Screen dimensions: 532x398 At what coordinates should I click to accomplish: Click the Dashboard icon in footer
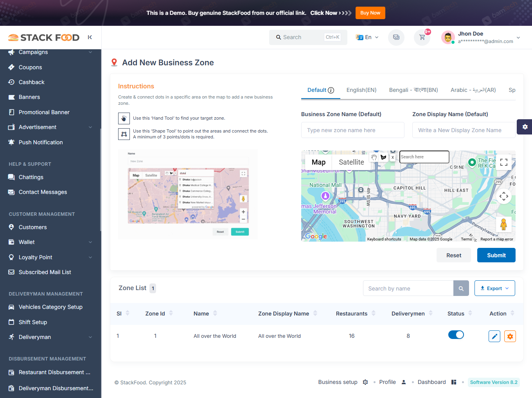(454, 382)
